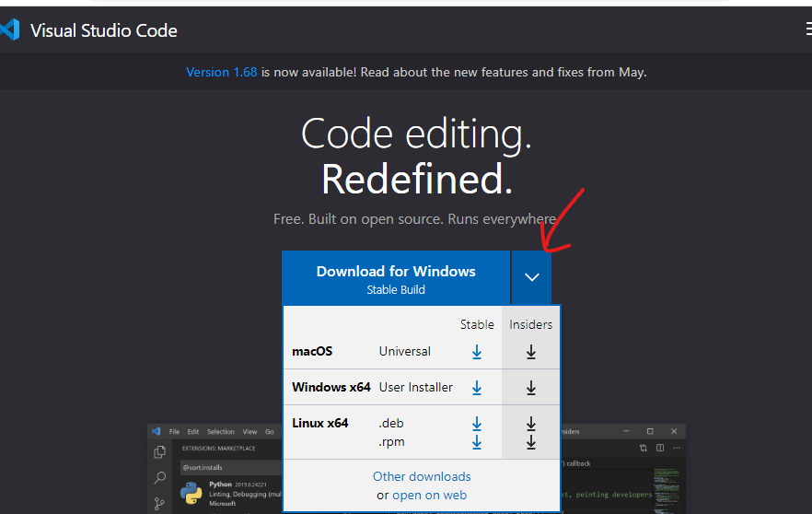Click the .deb package label
Viewport: 812px width, 514px height.
click(391, 424)
